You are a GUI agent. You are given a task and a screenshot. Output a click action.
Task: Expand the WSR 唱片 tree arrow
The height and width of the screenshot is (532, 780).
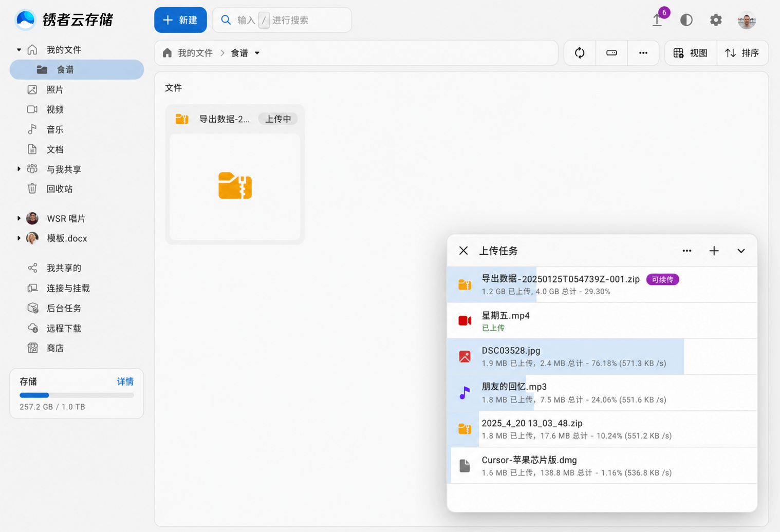(19, 218)
